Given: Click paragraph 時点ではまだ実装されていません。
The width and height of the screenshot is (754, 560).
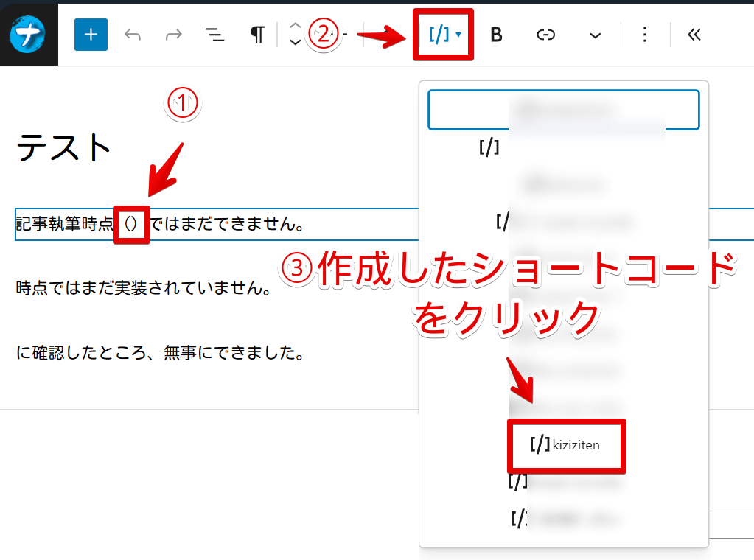Looking at the screenshot, I should (144, 288).
